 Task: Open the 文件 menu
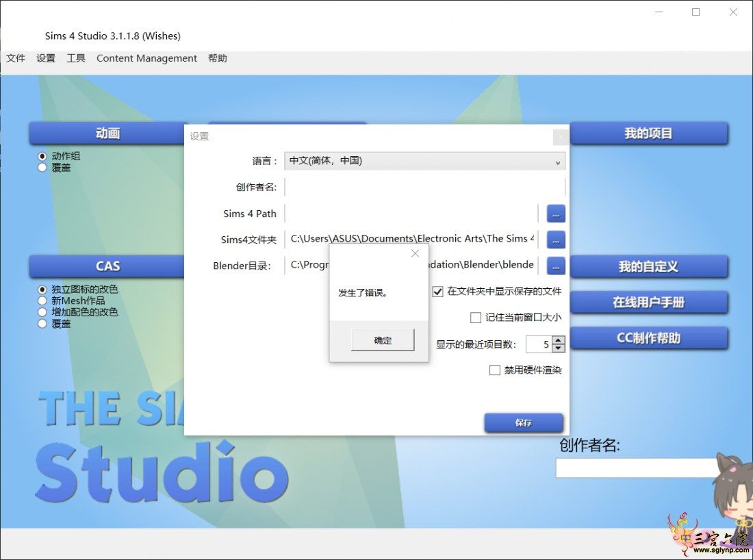point(15,58)
